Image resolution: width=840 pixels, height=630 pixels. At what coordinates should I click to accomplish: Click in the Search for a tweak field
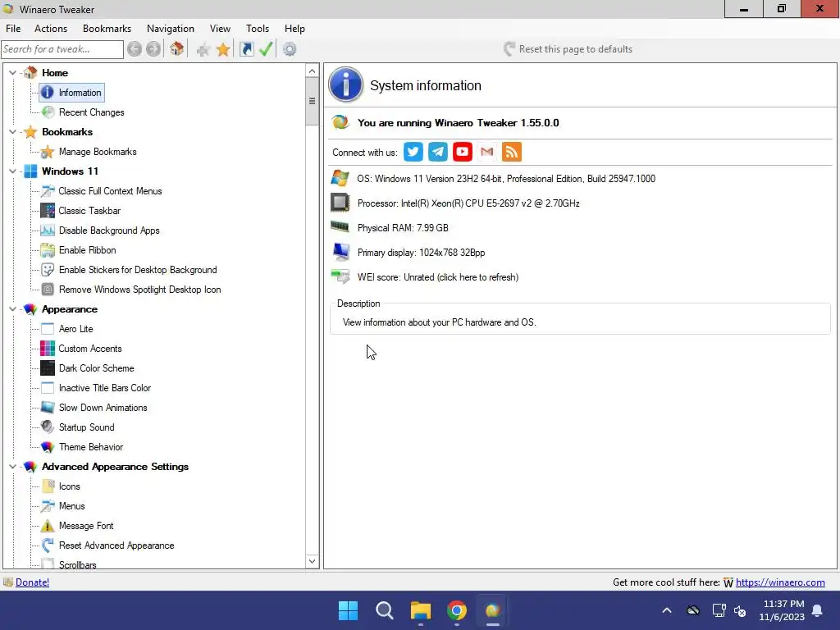click(62, 49)
